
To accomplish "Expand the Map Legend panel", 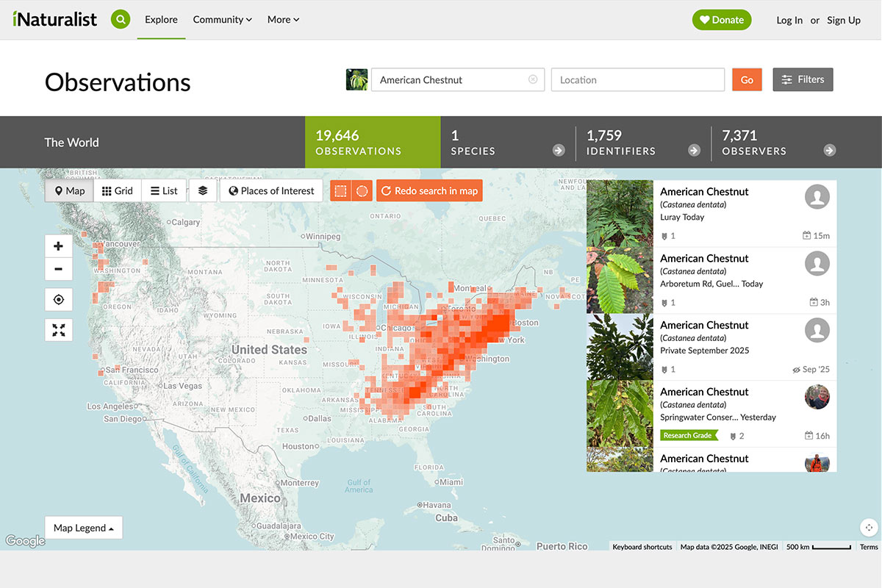I will (x=83, y=528).
